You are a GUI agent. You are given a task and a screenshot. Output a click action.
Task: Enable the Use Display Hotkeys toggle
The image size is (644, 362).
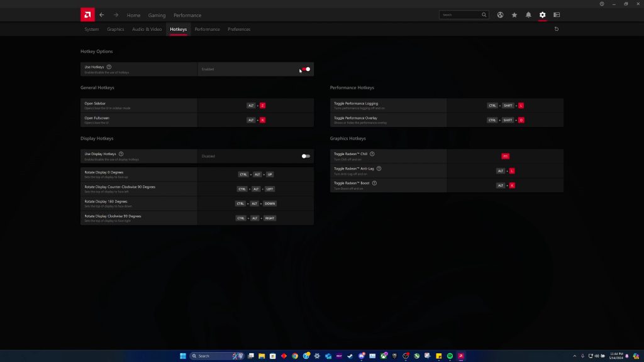pos(306,156)
